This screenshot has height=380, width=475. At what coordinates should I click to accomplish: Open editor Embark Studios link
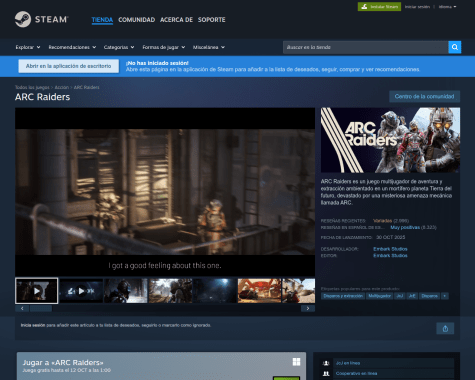tap(390, 256)
